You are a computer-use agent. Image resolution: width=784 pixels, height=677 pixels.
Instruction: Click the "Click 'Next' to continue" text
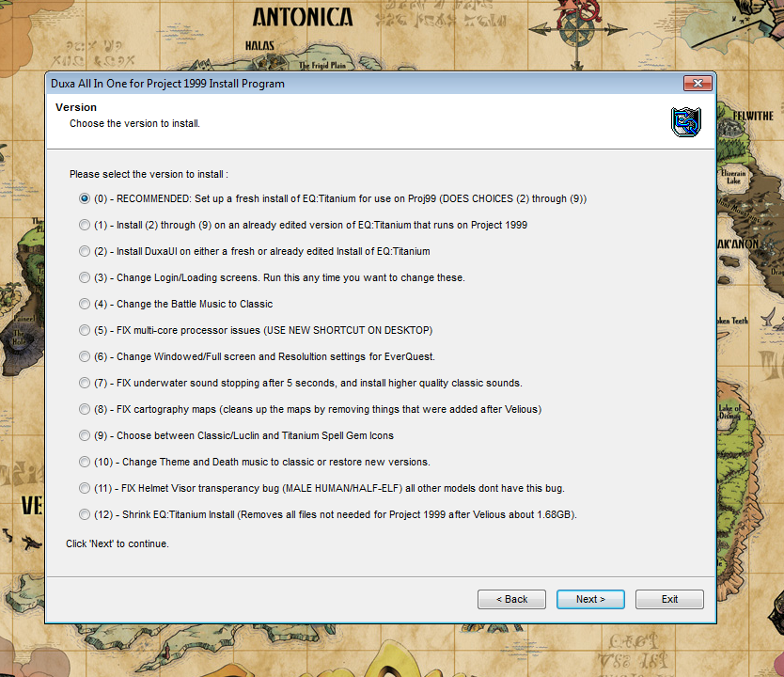tap(118, 543)
